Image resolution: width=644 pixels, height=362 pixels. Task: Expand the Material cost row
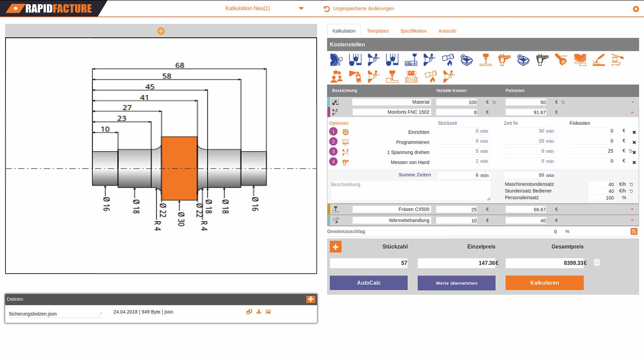tap(632, 102)
